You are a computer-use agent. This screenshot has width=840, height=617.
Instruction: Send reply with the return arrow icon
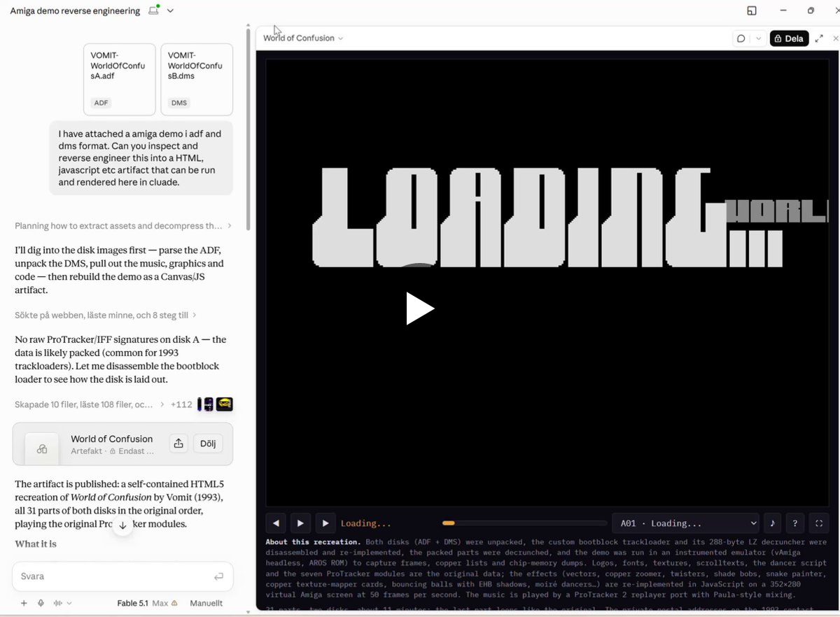click(218, 576)
